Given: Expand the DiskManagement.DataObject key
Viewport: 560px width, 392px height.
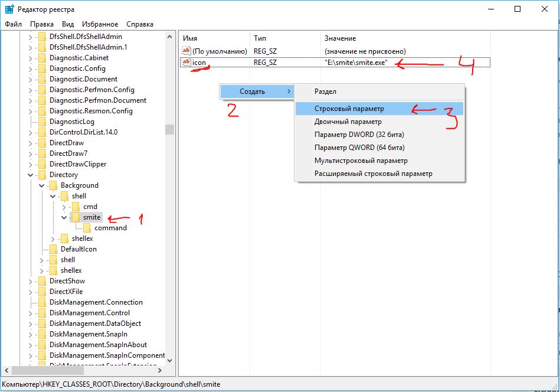Looking at the screenshot, I should pos(30,324).
